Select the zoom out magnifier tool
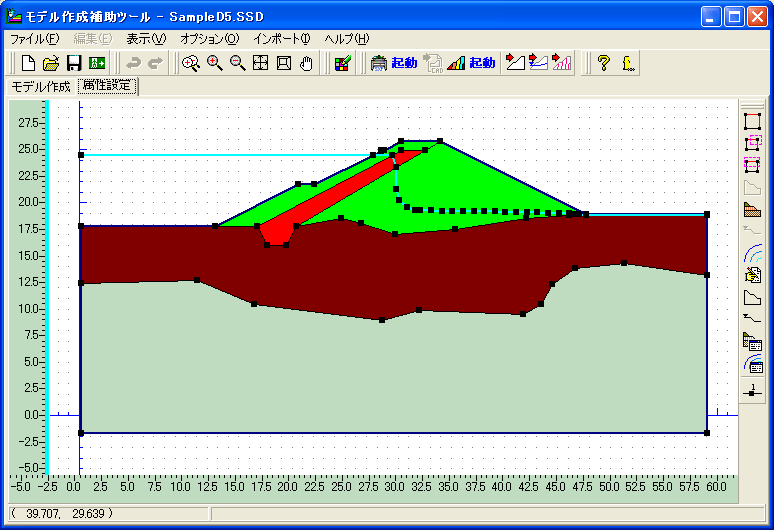 [237, 63]
